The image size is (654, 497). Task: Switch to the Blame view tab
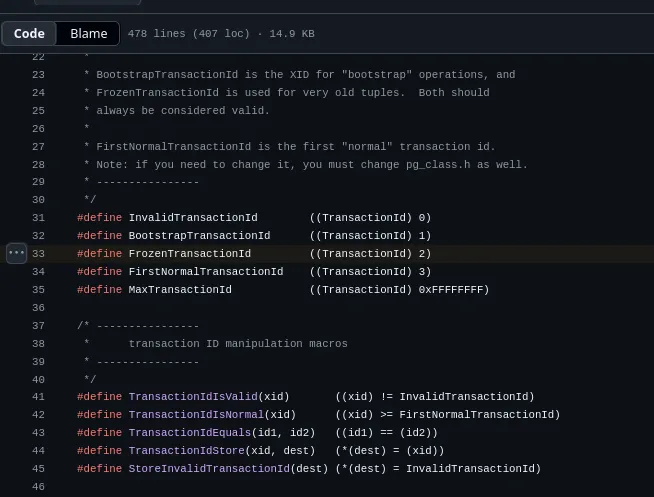tap(88, 33)
